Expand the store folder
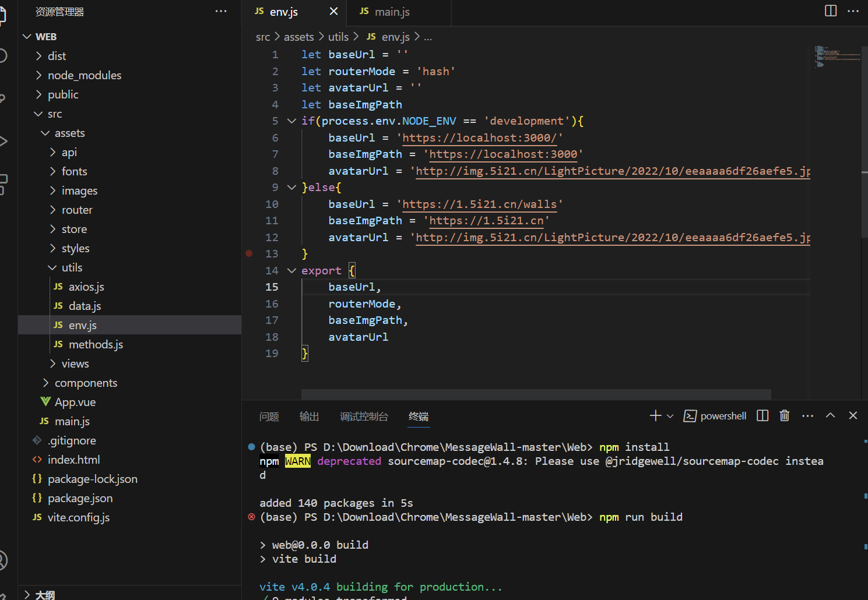This screenshot has width=868, height=600. (x=52, y=229)
